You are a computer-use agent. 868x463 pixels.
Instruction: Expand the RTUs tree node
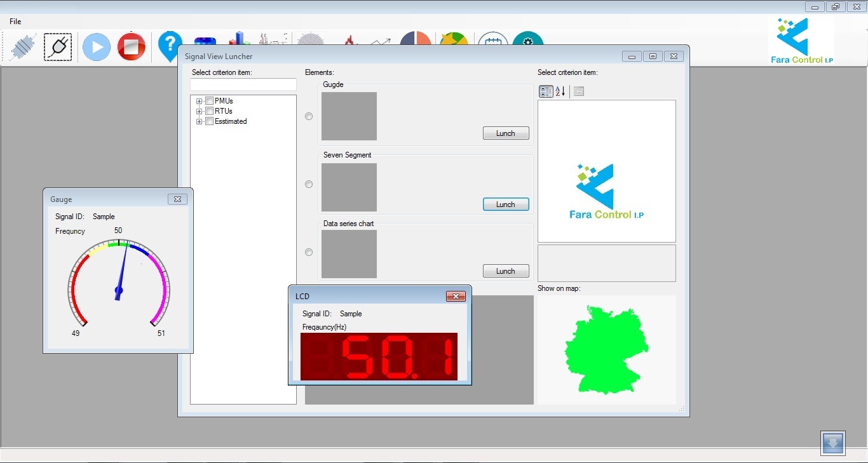click(200, 111)
